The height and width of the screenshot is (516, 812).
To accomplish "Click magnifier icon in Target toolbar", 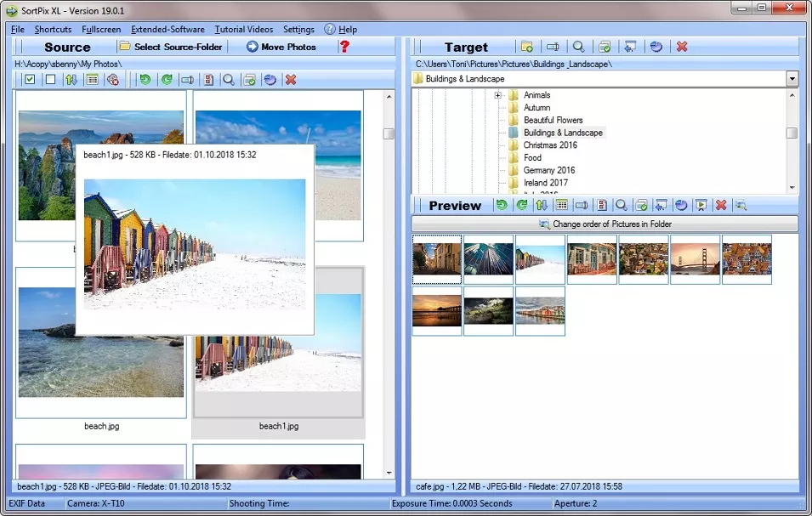I will 578,47.
